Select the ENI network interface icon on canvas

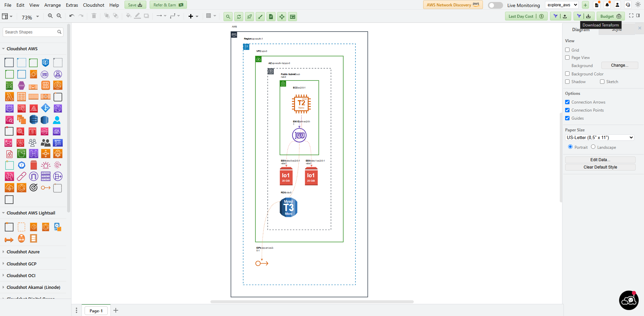[299, 135]
